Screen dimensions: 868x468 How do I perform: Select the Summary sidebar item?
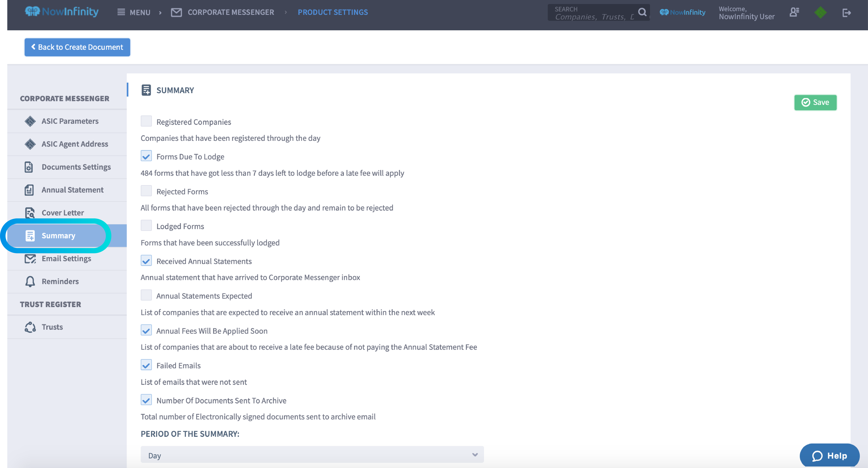[67, 235]
